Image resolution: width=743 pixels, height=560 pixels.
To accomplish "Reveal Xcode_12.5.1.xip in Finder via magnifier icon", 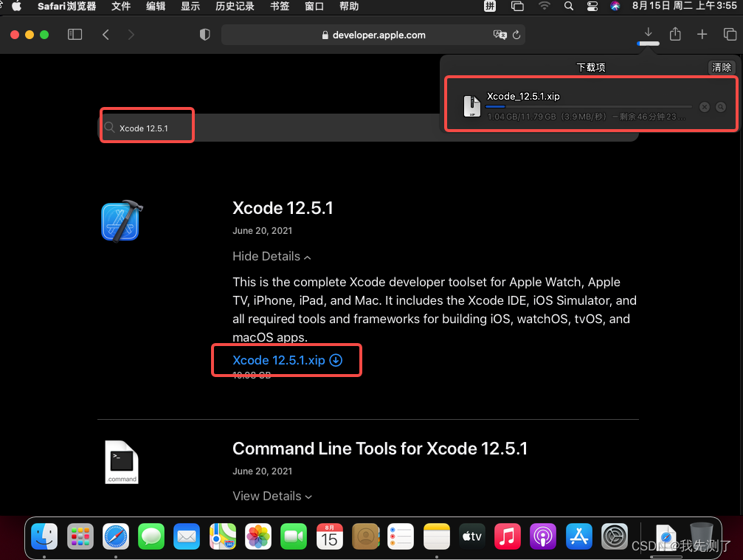I will pos(721,107).
